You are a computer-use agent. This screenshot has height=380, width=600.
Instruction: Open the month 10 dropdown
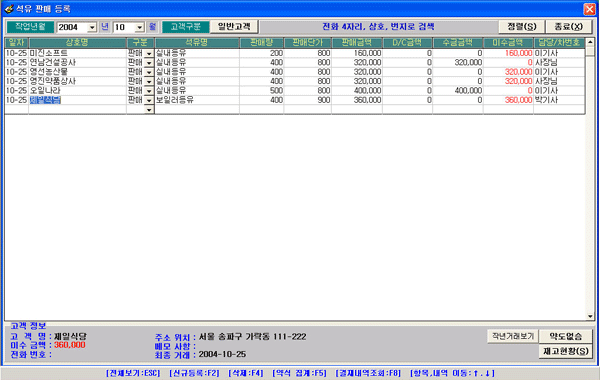(x=140, y=27)
